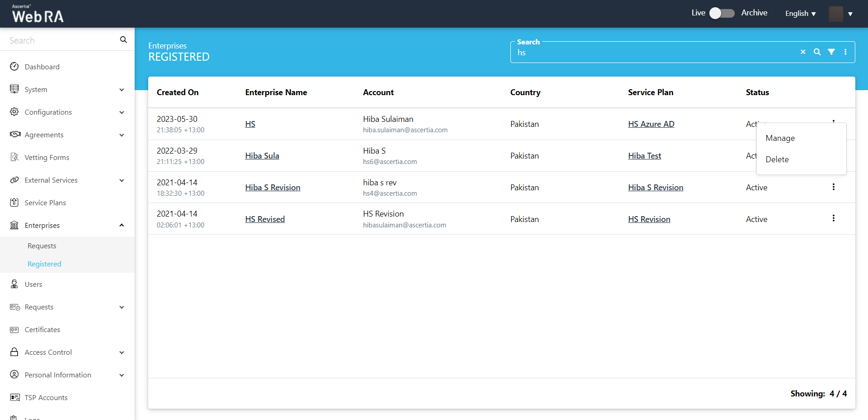Open the search bar's three-dot options menu
Viewport: 868px width, 420px height.
point(845,52)
